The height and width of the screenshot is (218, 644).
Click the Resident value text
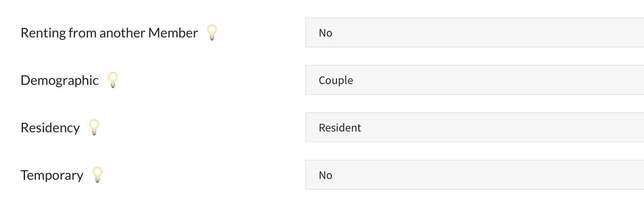[x=340, y=128]
